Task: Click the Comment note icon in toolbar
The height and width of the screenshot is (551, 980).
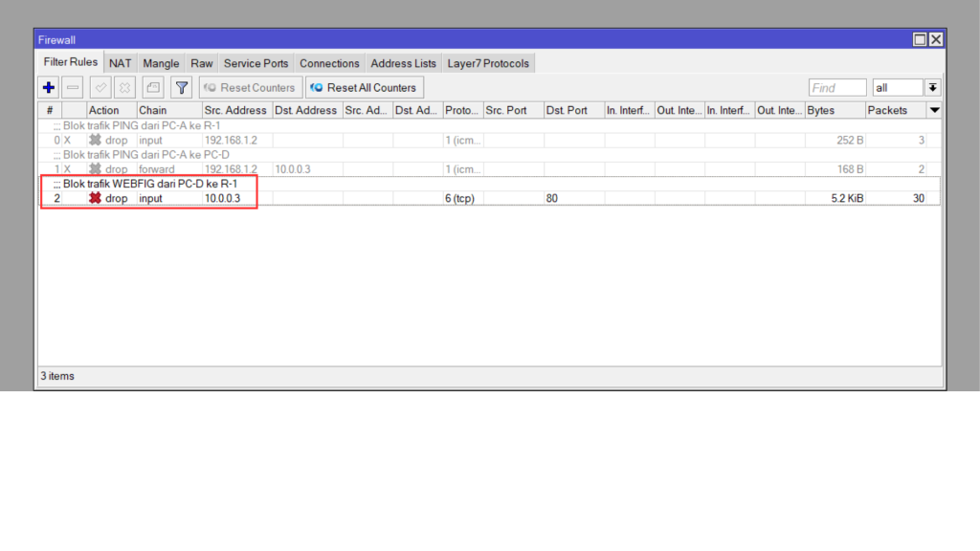Action: click(x=153, y=88)
